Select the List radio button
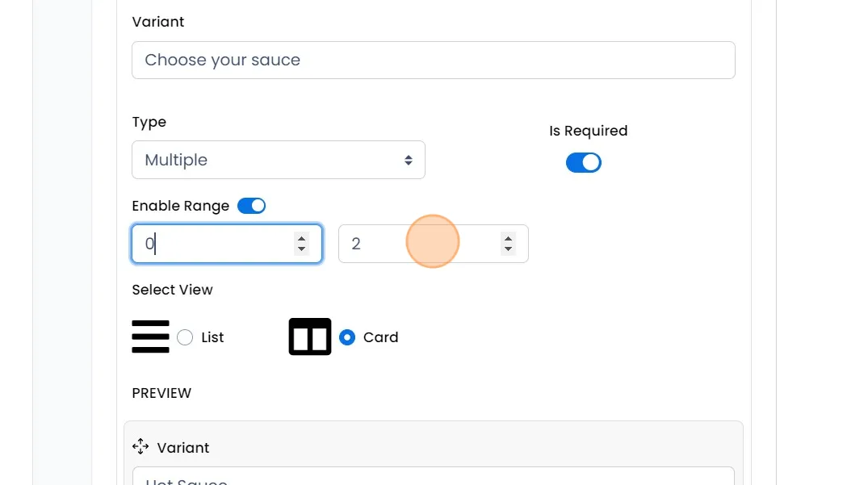This screenshot has height=485, width=868. click(x=185, y=337)
